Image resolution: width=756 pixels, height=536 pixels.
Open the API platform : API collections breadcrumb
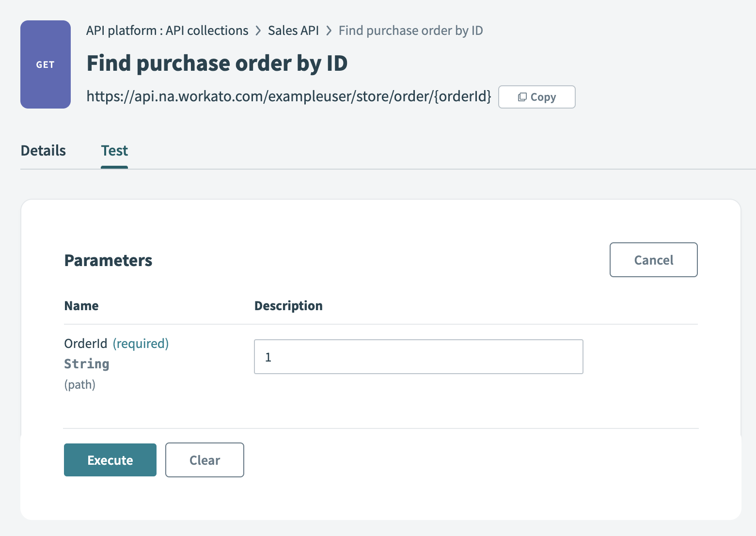[x=167, y=30]
